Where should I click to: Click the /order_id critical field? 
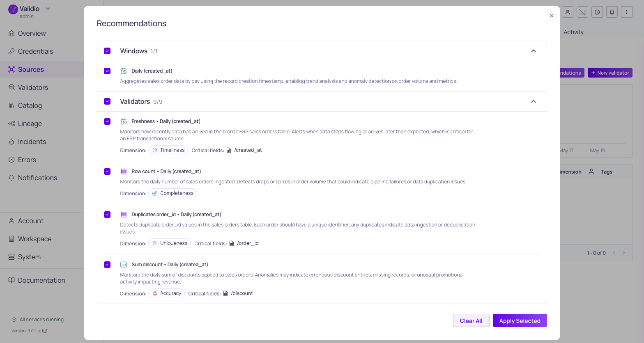click(x=244, y=243)
